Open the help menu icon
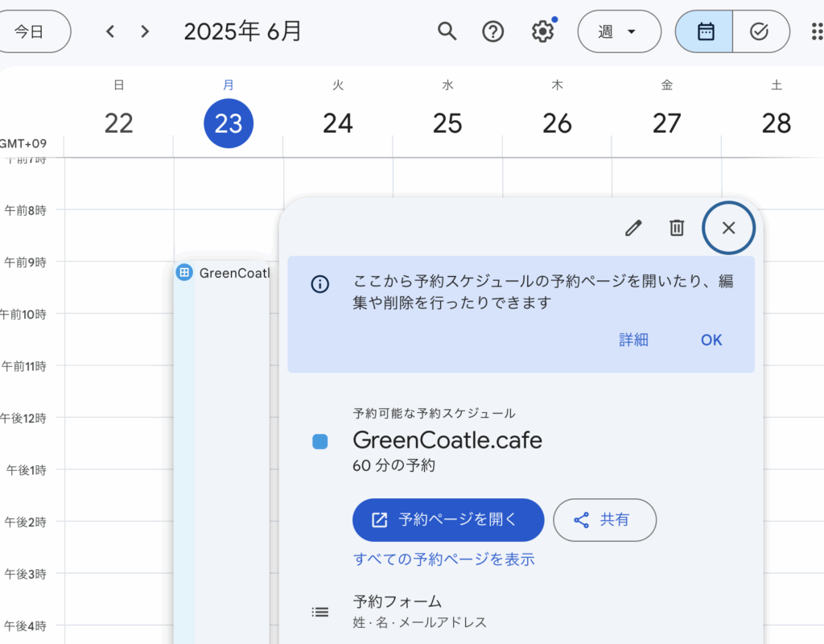 [x=493, y=31]
